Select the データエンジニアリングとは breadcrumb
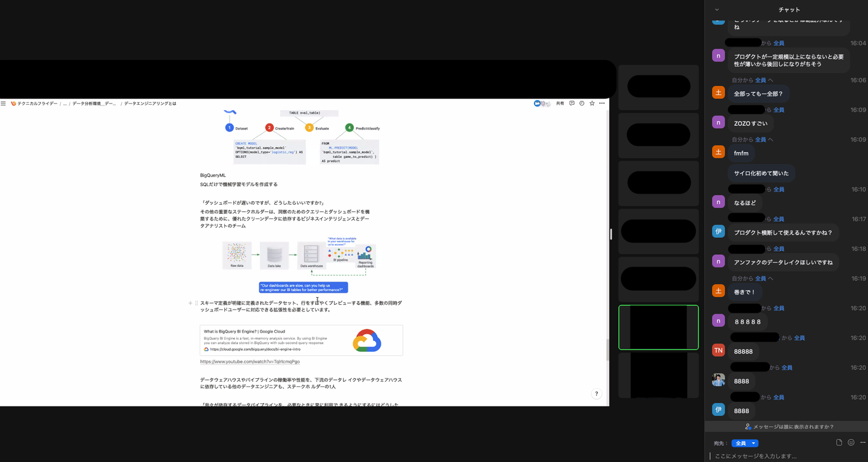 [150, 104]
